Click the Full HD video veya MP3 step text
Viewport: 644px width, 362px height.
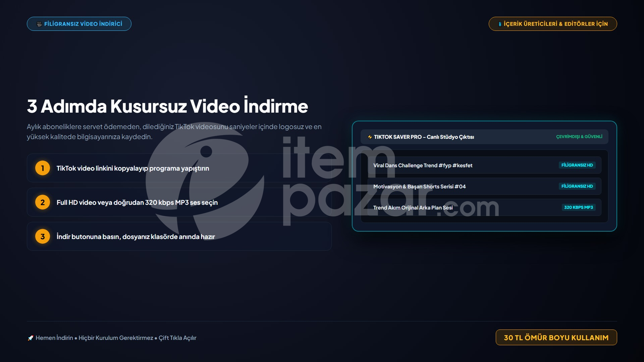(137, 202)
